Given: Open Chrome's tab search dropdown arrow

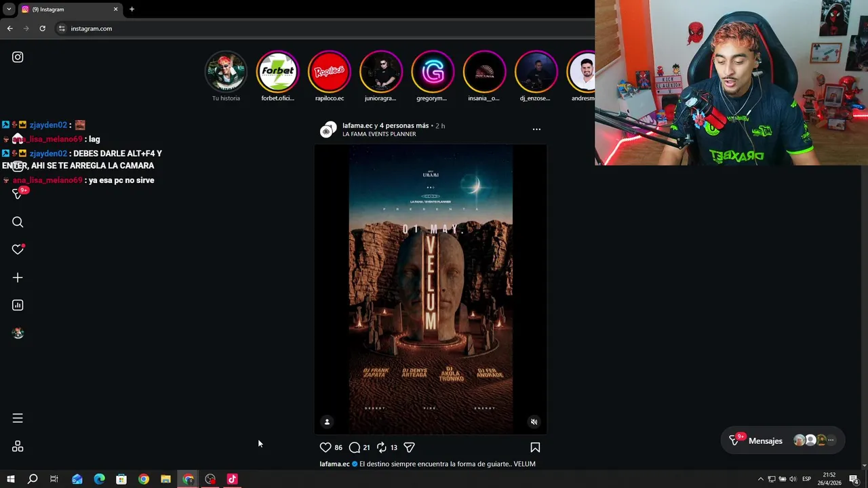Looking at the screenshot, I should tap(9, 9).
